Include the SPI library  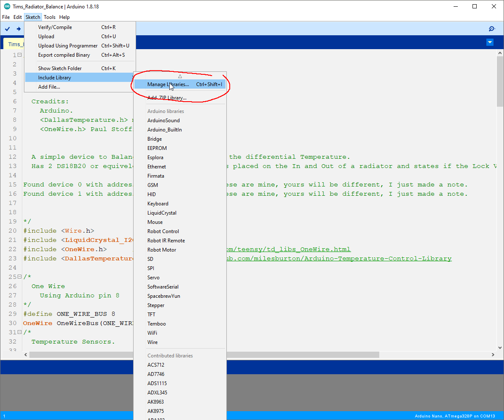[180, 268]
